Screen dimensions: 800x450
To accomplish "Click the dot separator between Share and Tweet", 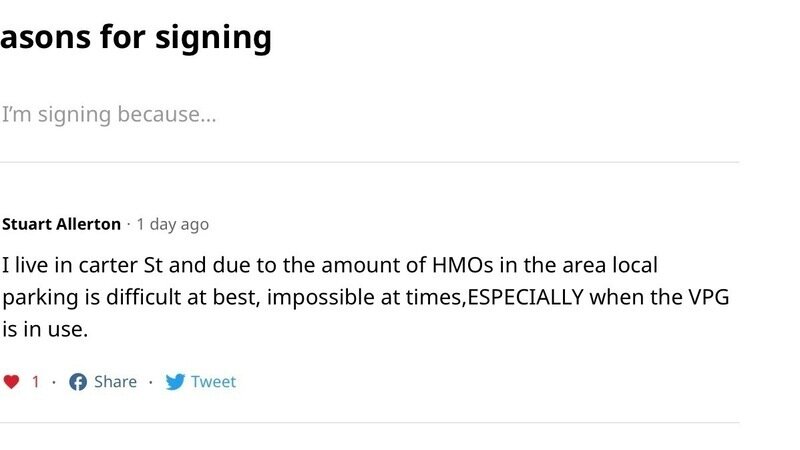I will point(150,382).
